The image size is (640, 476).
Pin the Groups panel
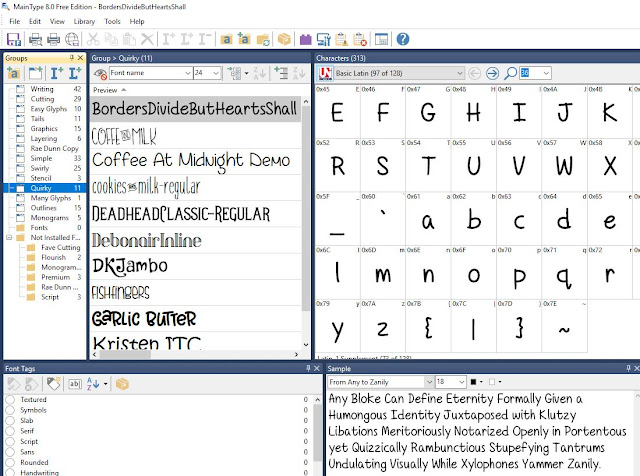71,58
